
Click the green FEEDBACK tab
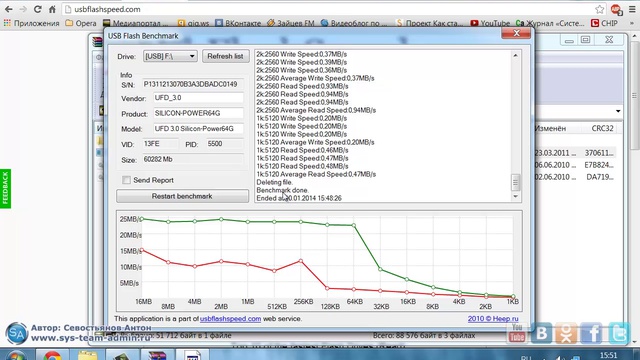pyautogui.click(x=5, y=188)
